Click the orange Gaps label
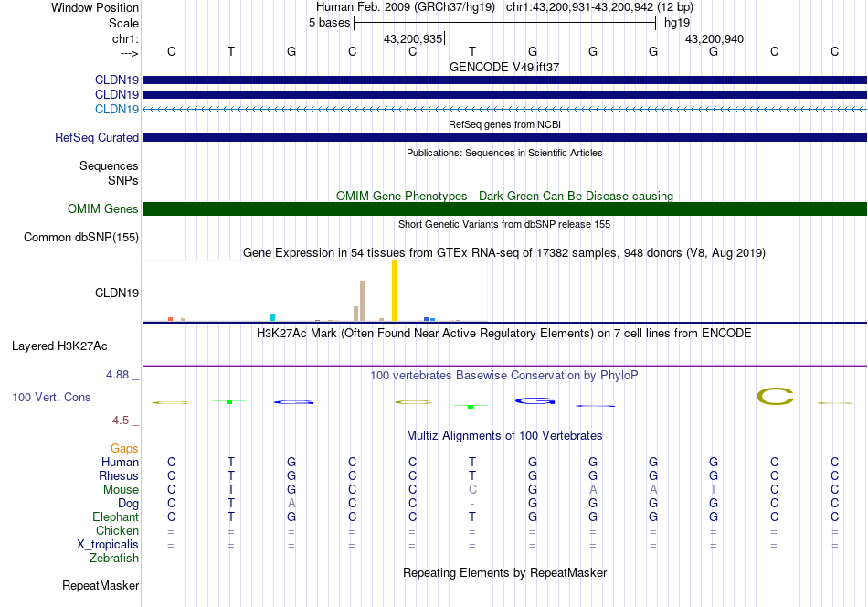Image resolution: width=868 pixels, height=607 pixels. pyautogui.click(x=124, y=448)
